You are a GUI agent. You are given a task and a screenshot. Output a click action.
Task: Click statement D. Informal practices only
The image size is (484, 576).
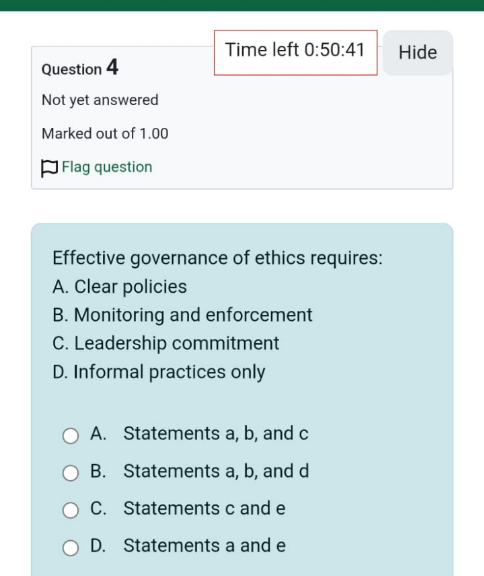pyautogui.click(x=159, y=372)
